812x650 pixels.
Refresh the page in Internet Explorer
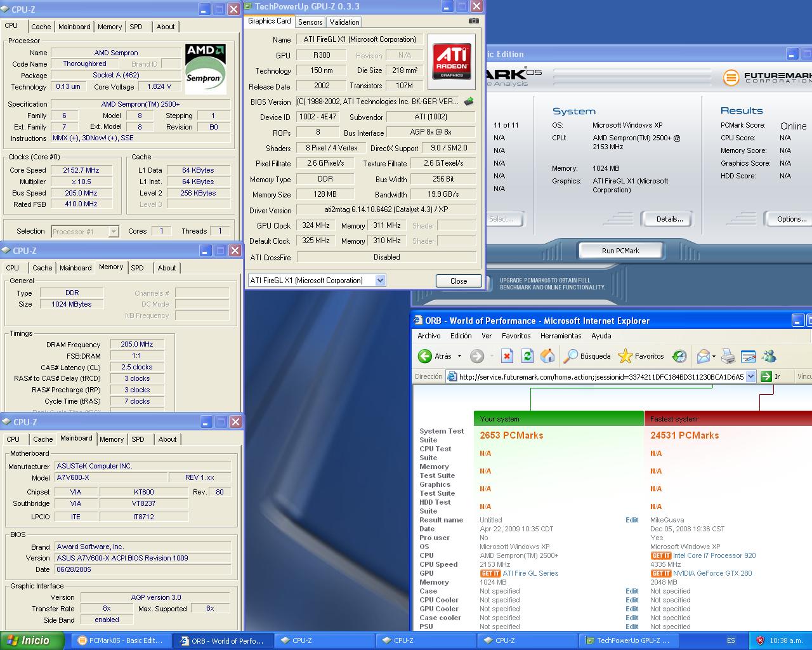(527, 356)
